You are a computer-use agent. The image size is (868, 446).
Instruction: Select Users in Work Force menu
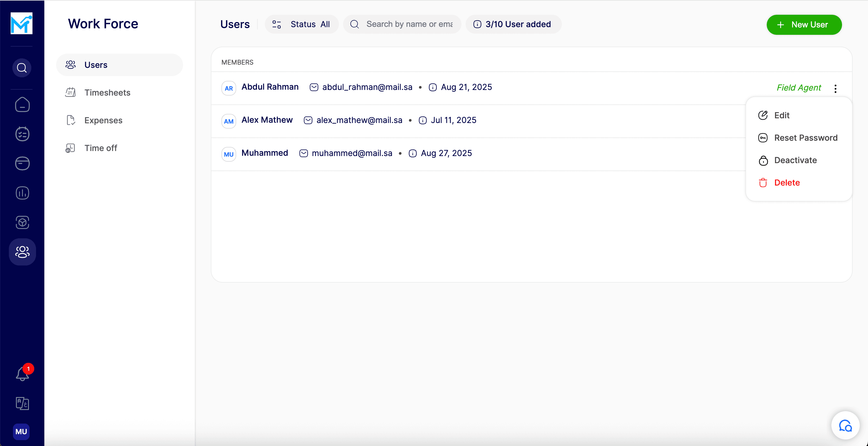120,65
